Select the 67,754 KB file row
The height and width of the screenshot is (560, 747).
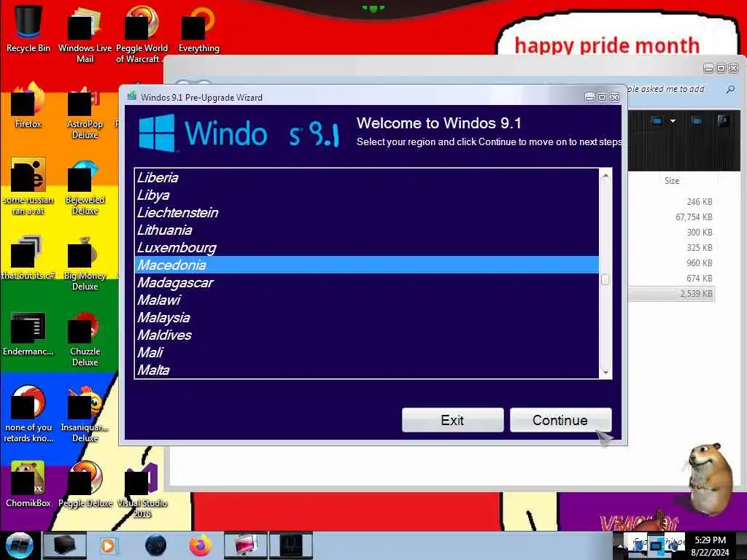coord(671,217)
